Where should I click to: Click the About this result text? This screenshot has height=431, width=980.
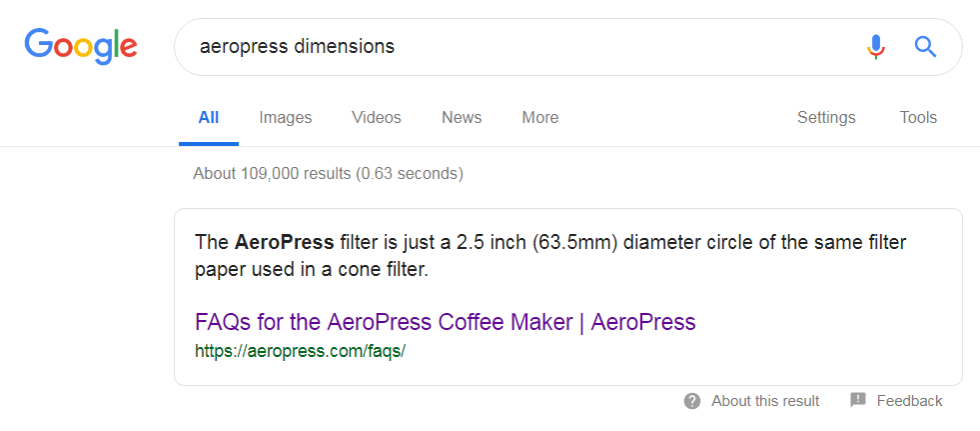tap(765, 401)
